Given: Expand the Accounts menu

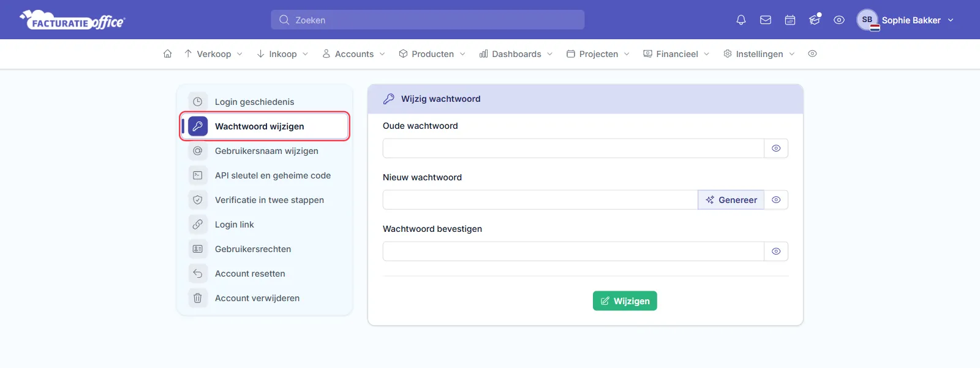Looking at the screenshot, I should point(354,54).
